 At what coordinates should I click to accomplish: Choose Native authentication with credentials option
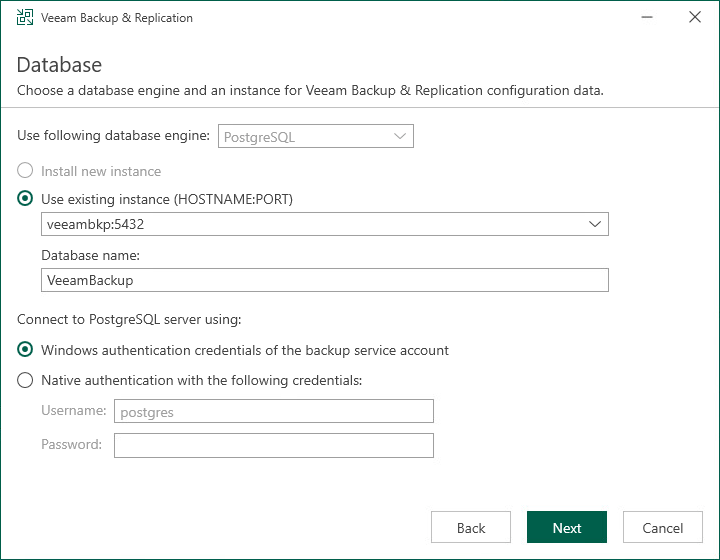pyautogui.click(x=26, y=380)
